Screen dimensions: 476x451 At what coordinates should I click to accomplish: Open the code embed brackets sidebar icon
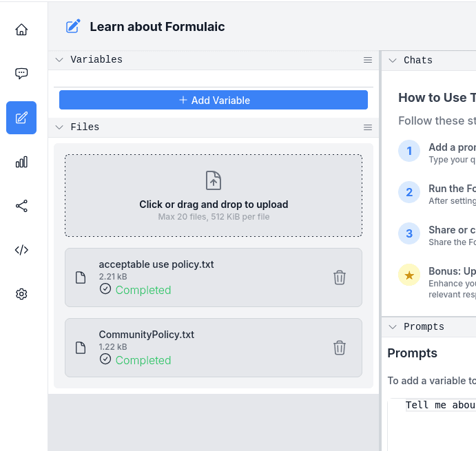click(x=21, y=250)
